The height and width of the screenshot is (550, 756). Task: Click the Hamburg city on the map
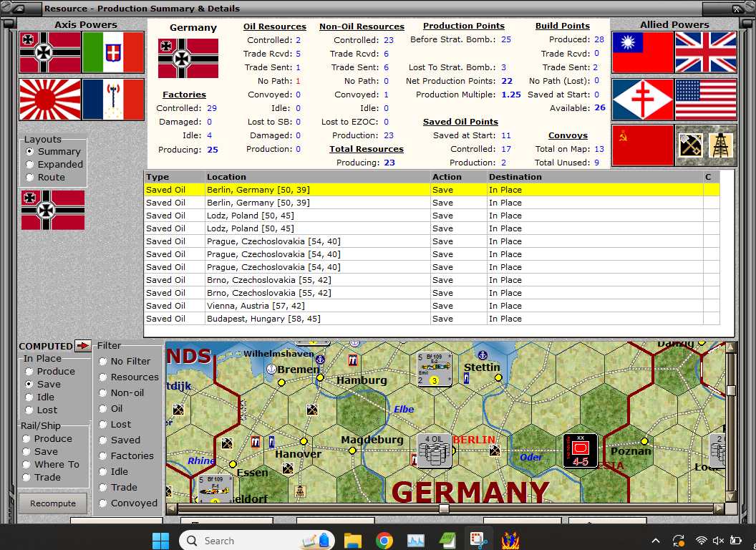[x=362, y=380]
